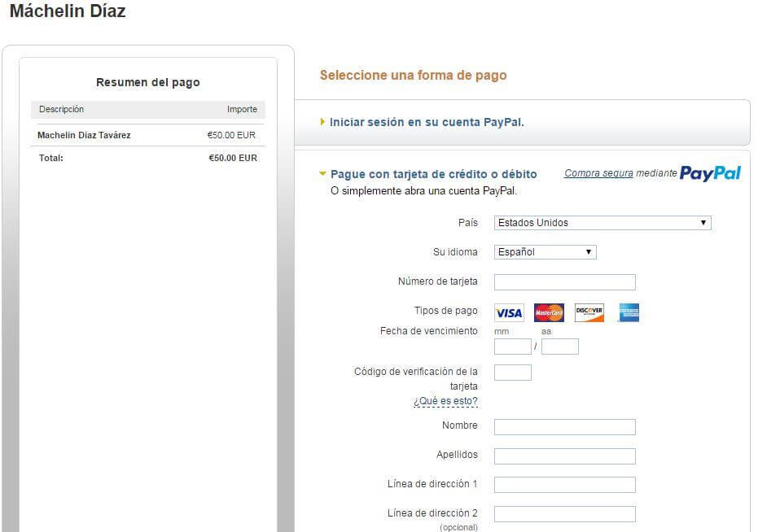Focus the Línea de dirección 2 field
Image resolution: width=758 pixels, height=532 pixels.
pyautogui.click(x=565, y=514)
